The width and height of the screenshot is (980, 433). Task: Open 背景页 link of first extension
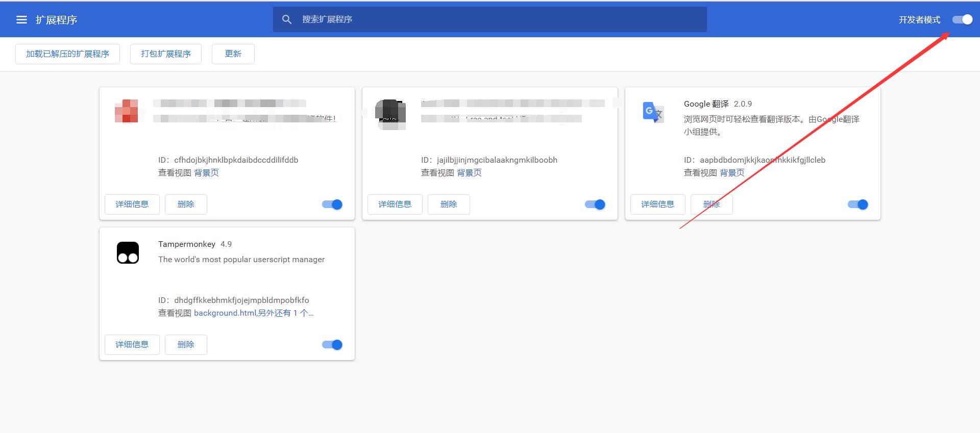206,173
